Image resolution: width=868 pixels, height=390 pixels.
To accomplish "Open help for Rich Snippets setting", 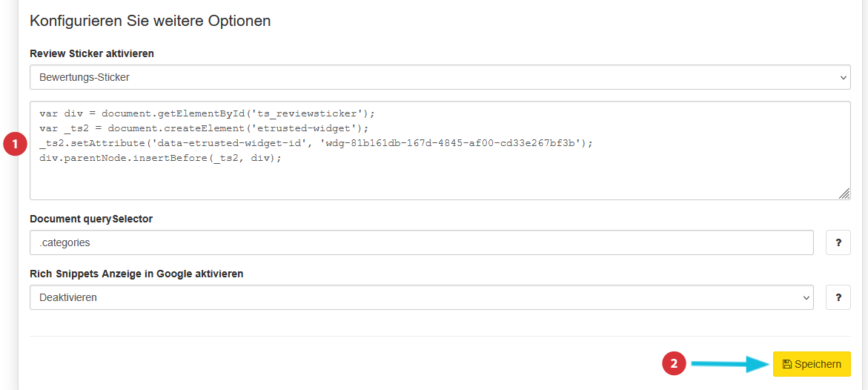I will pos(838,297).
